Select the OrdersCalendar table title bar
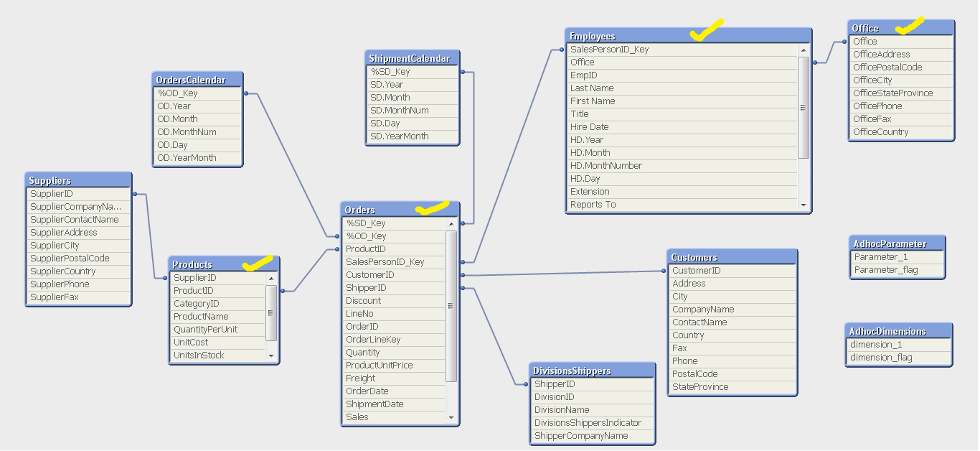The image size is (980, 451). (x=199, y=79)
